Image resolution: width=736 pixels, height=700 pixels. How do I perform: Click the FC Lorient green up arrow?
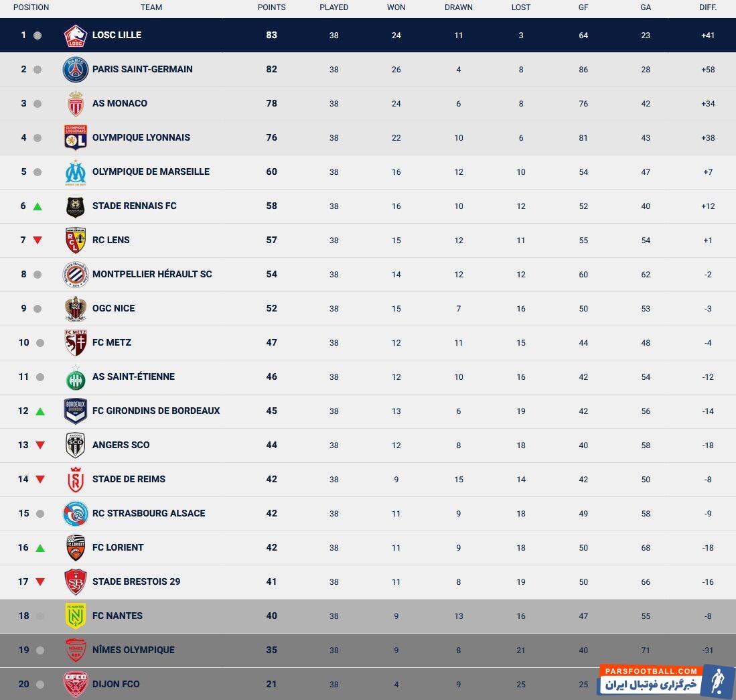[x=40, y=548]
